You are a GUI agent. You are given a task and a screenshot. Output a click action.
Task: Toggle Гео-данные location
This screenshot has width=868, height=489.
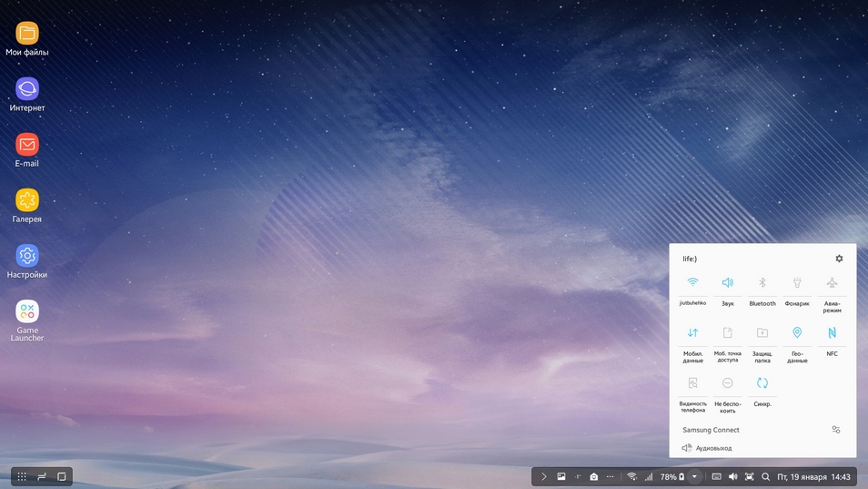pos(797,344)
